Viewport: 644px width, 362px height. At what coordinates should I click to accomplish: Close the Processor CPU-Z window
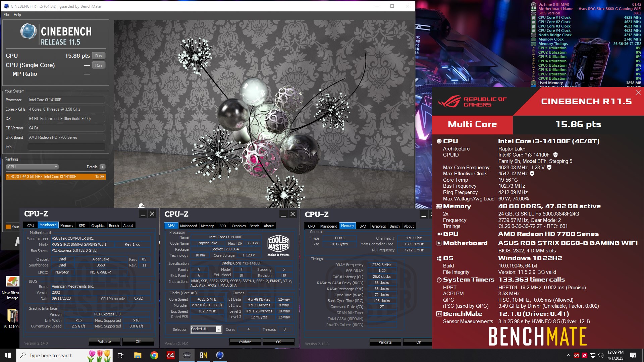point(293,214)
